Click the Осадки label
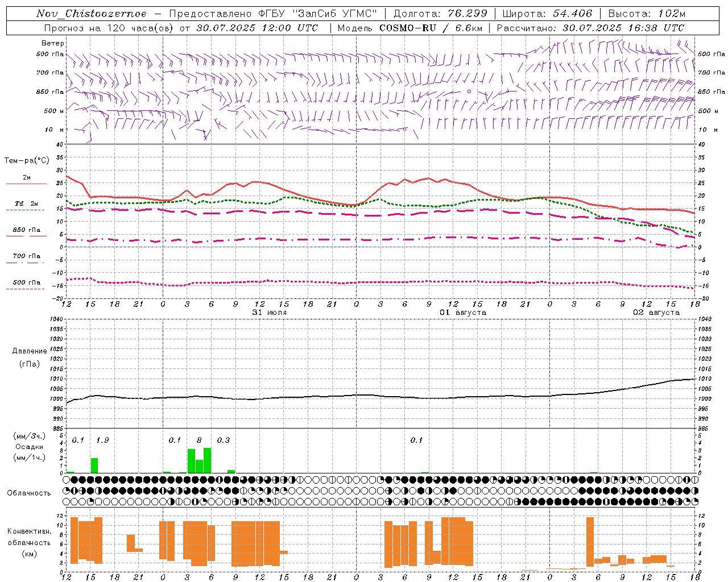The width and height of the screenshot is (728, 582). [x=29, y=447]
